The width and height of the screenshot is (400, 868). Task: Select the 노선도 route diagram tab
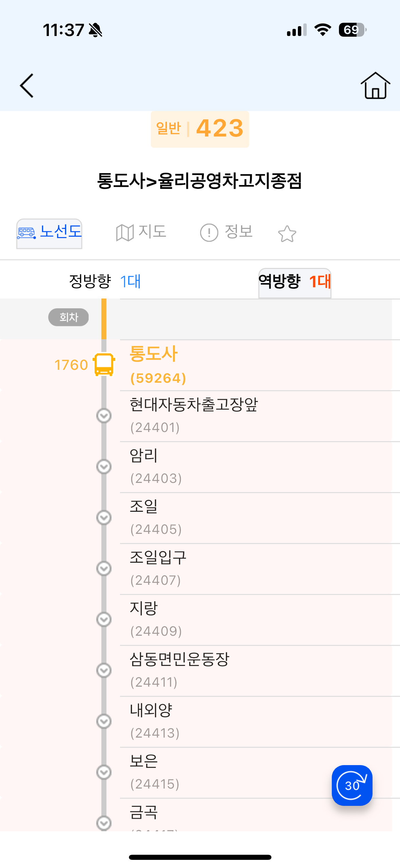pyautogui.click(x=50, y=233)
